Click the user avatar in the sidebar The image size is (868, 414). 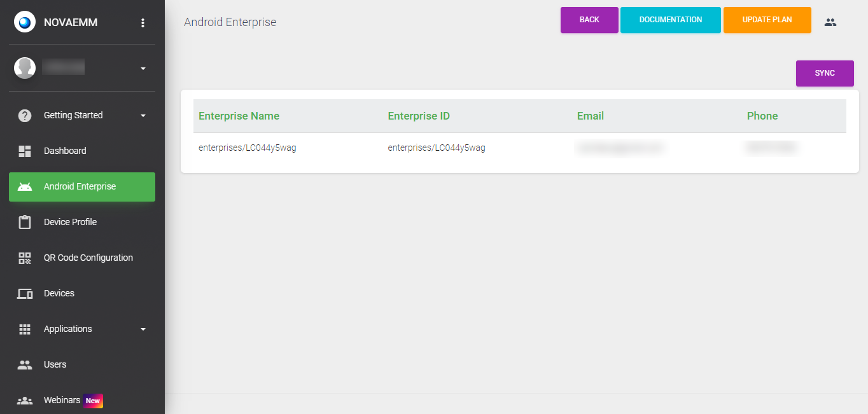[x=24, y=67]
